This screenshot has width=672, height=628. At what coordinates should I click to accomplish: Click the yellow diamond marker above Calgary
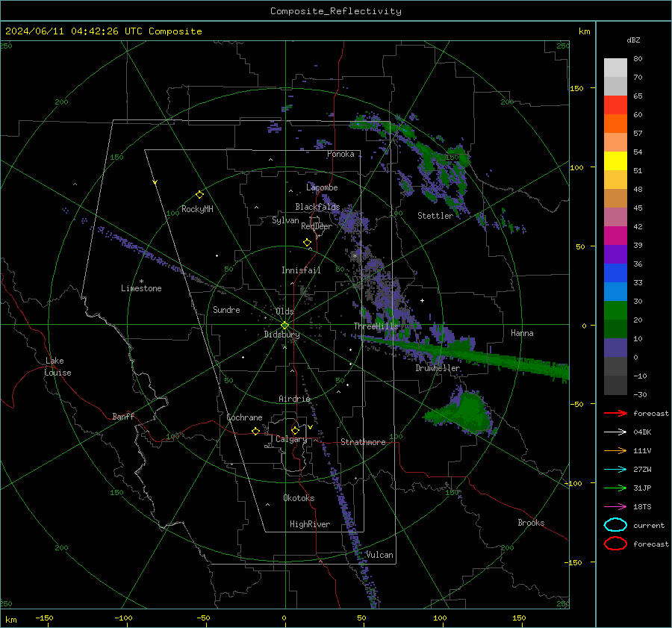(x=295, y=430)
